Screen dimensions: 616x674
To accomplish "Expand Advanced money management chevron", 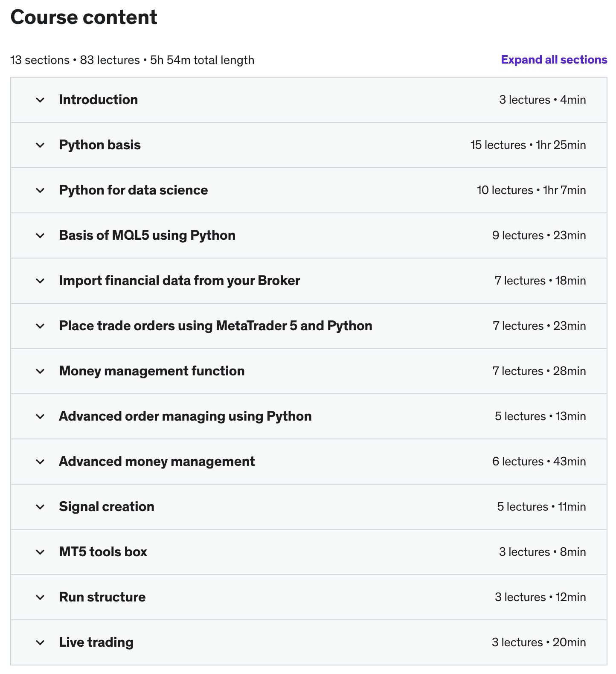I will [40, 462].
